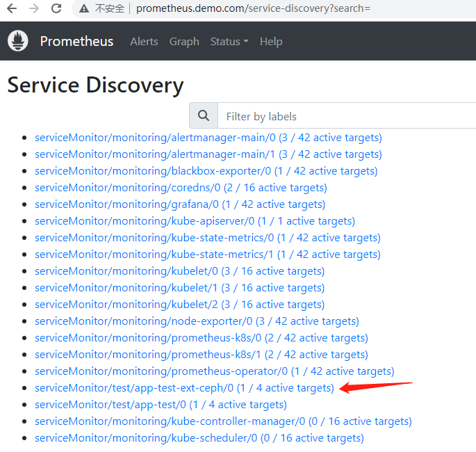Select the kubelet/2 service monitor link
This screenshot has width=476, height=452.
pyautogui.click(x=180, y=305)
